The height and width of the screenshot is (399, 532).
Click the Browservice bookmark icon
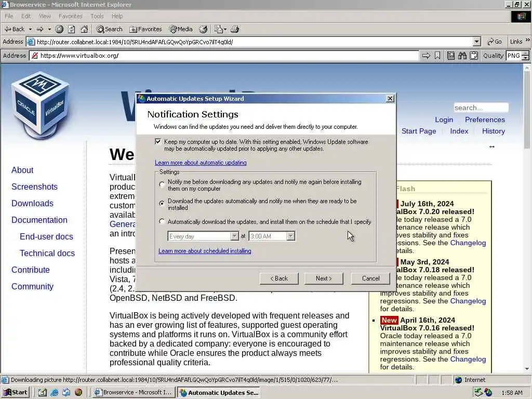pos(437,56)
